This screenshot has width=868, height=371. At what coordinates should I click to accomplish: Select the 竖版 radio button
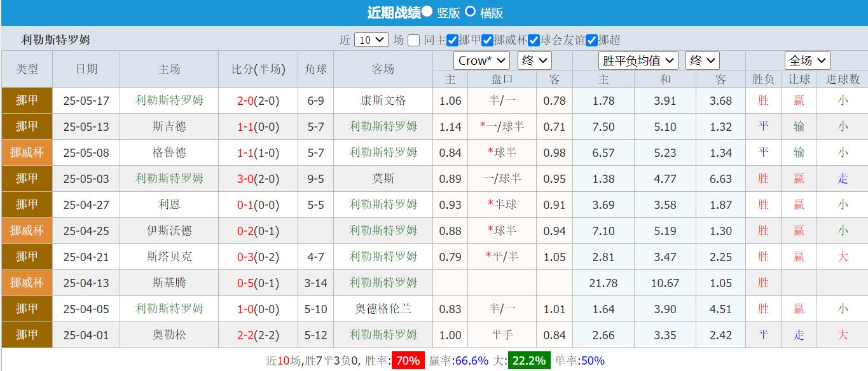(x=427, y=11)
